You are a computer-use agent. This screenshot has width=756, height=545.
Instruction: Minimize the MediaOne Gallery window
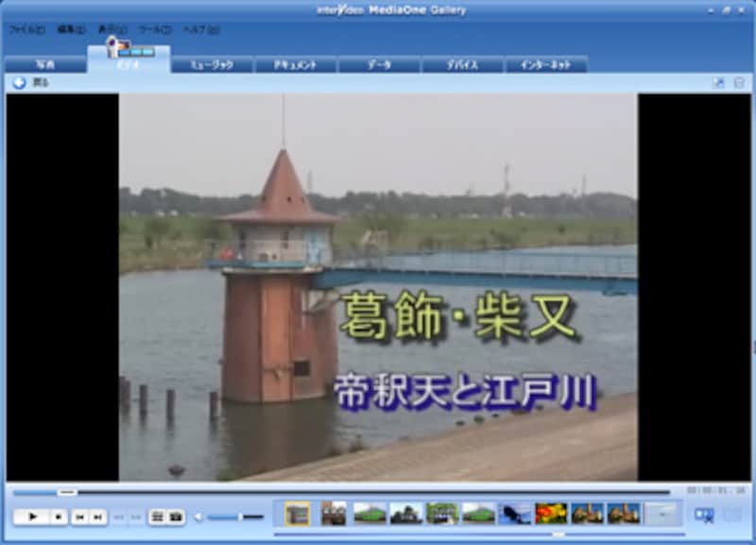tap(712, 10)
